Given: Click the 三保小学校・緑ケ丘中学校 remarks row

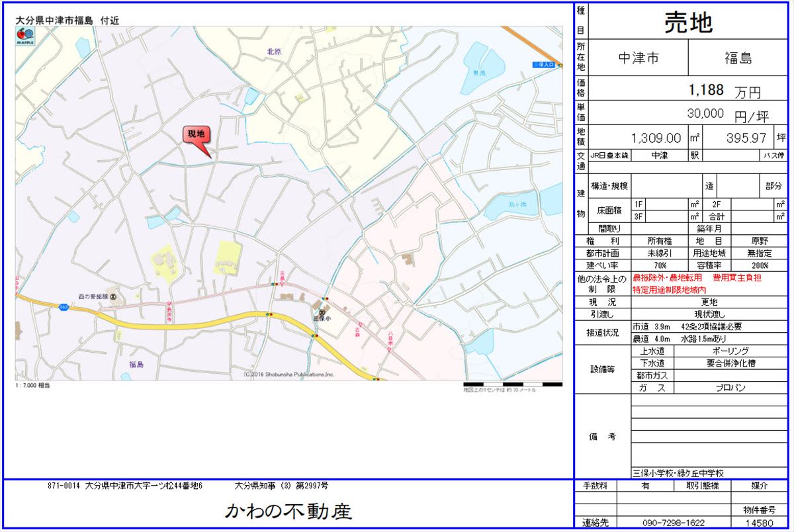Looking at the screenshot, I should tap(678, 473).
